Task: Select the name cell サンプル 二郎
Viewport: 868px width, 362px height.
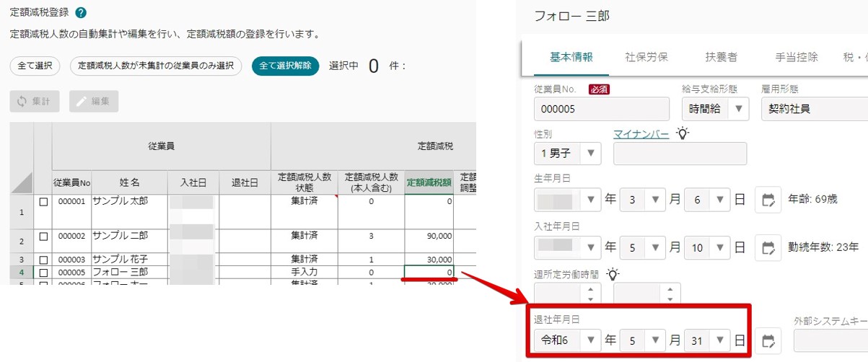Action: coord(129,241)
